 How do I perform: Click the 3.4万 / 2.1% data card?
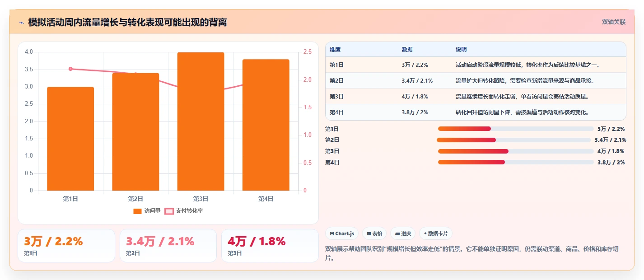[168, 246]
